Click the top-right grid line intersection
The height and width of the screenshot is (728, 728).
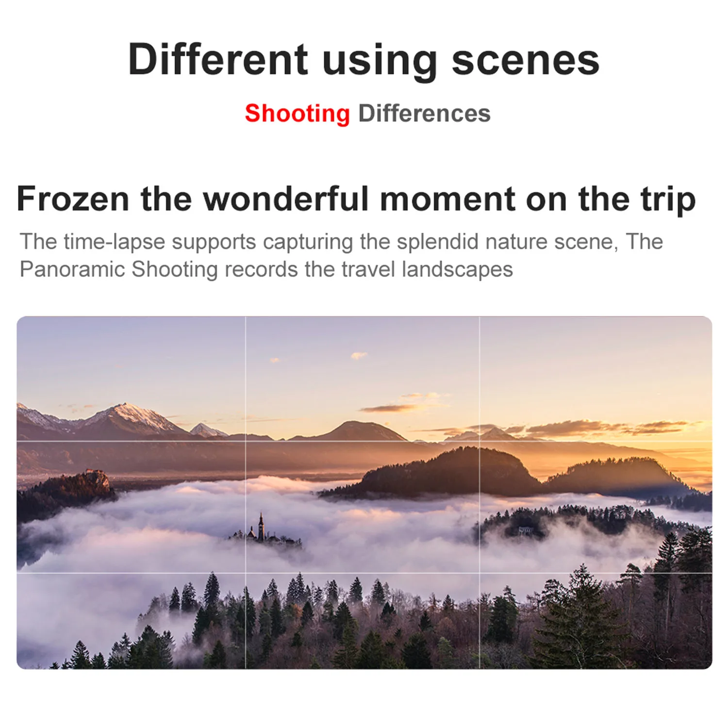480,441
